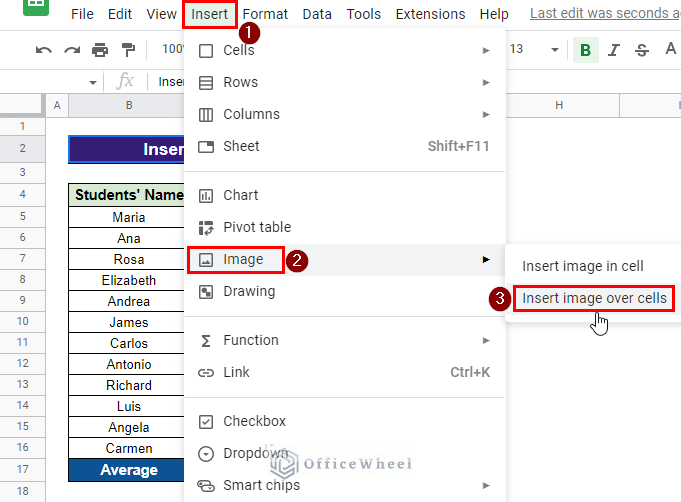This screenshot has height=502, width=681.
Task: Choose Drawing from the Insert menu
Action: pyautogui.click(x=248, y=292)
